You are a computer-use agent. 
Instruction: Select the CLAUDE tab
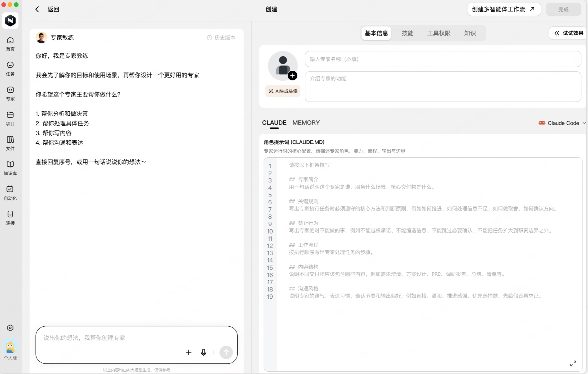[274, 123]
